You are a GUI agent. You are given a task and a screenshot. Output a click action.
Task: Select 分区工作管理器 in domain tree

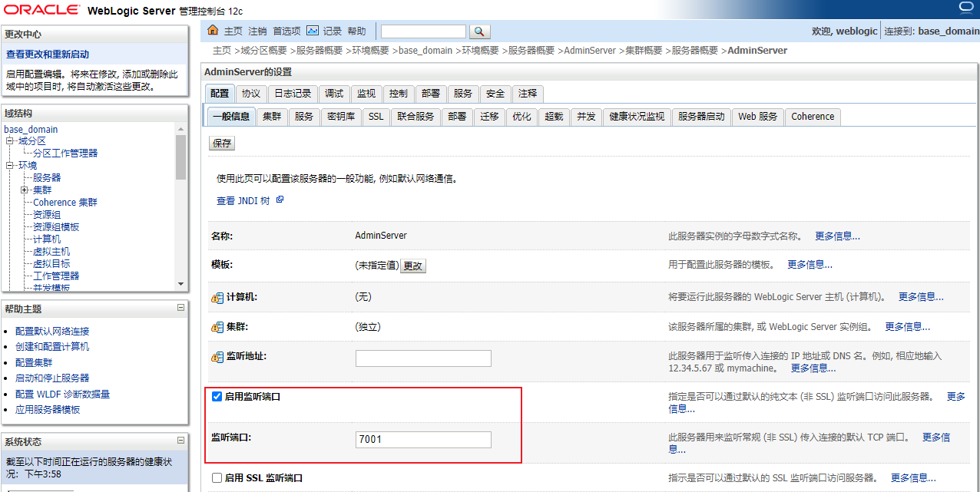click(65, 154)
